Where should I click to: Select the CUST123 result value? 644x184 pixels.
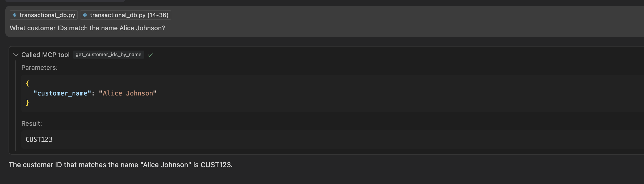coord(39,139)
